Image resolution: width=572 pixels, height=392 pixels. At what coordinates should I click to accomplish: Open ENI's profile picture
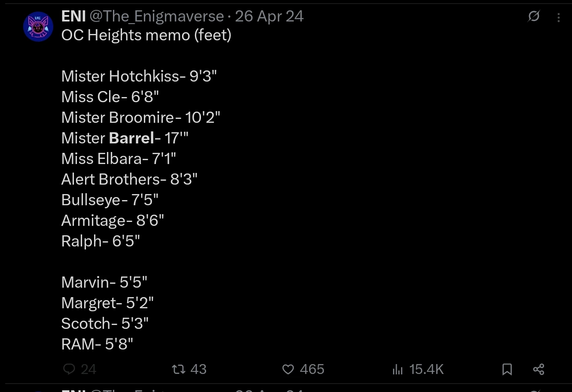tap(38, 27)
